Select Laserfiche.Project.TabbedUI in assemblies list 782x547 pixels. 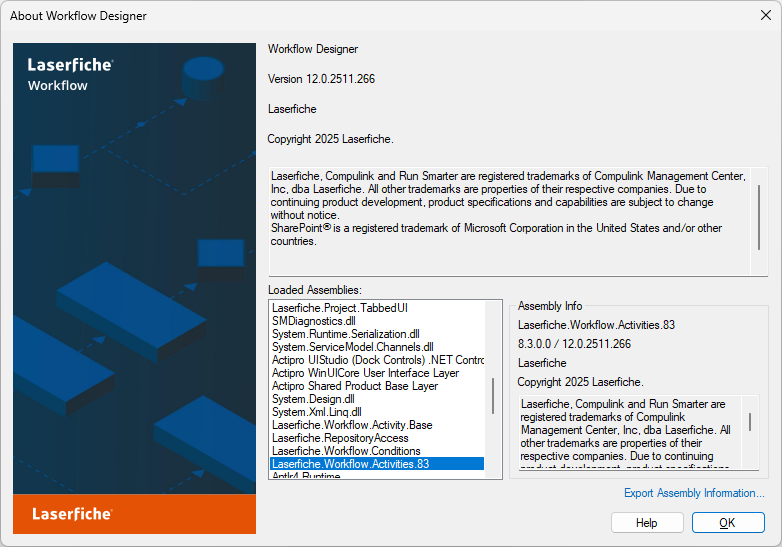click(x=377, y=308)
